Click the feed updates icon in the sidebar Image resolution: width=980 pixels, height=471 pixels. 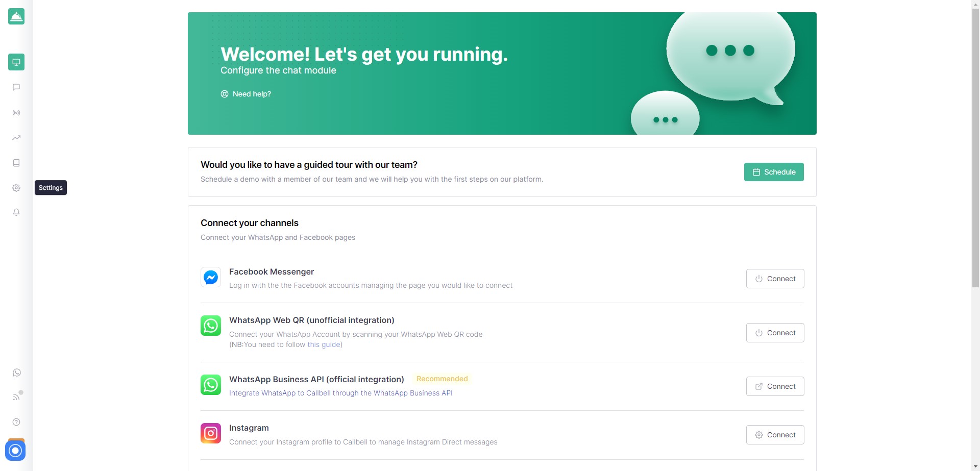coord(16,397)
